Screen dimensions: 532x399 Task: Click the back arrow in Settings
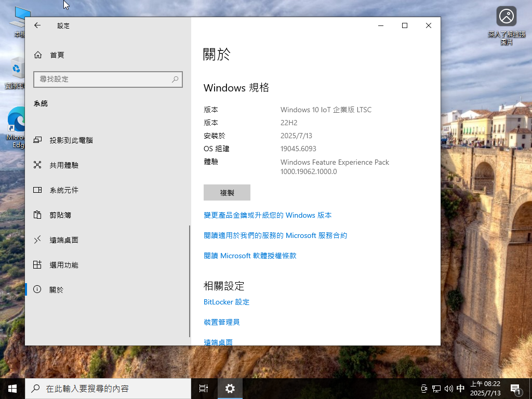click(37, 25)
